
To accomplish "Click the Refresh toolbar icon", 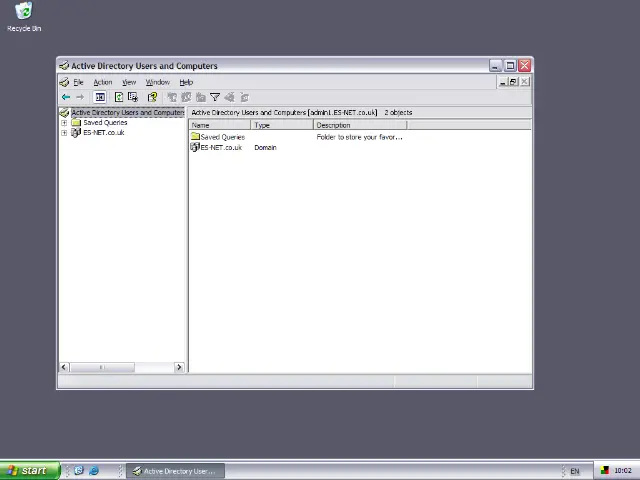I will [x=118, y=97].
